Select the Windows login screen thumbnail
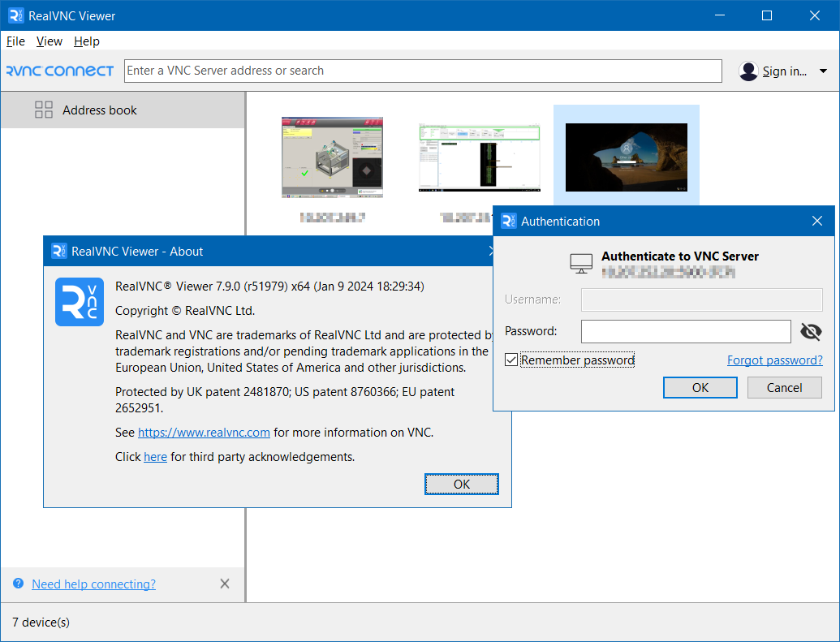Screen dimensions: 840x642 click(x=626, y=157)
